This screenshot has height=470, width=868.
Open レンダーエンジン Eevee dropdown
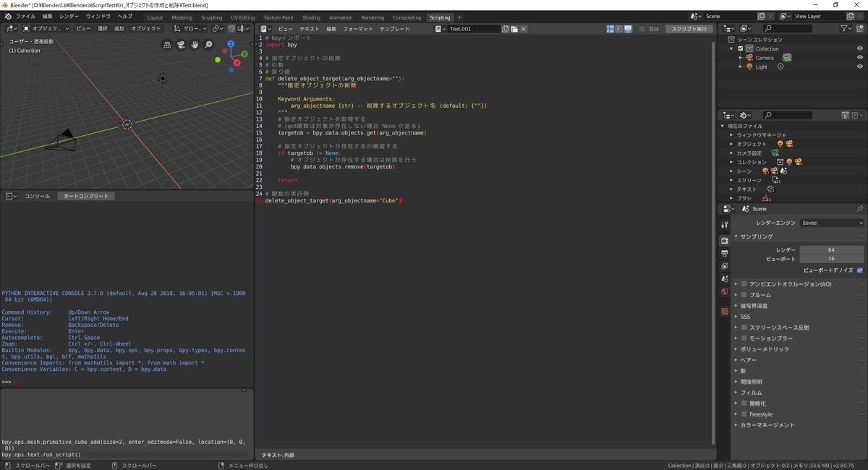832,223
